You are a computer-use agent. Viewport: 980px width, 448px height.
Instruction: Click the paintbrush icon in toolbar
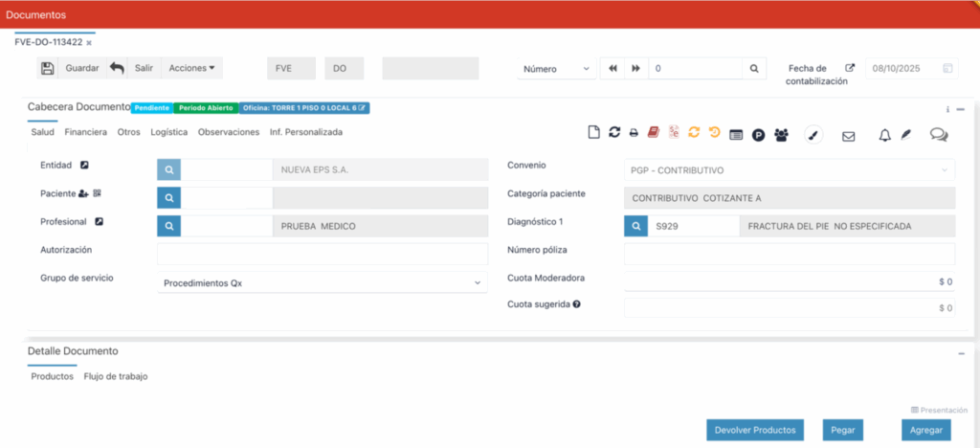tap(813, 135)
